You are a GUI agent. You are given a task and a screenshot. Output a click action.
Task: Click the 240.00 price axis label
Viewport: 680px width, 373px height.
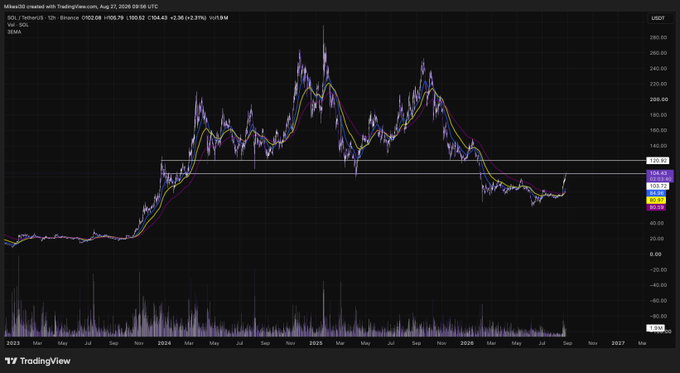[x=658, y=69]
